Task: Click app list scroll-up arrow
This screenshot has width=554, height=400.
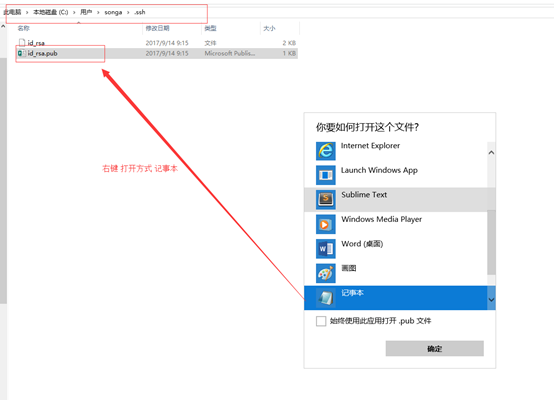Action: pos(491,153)
